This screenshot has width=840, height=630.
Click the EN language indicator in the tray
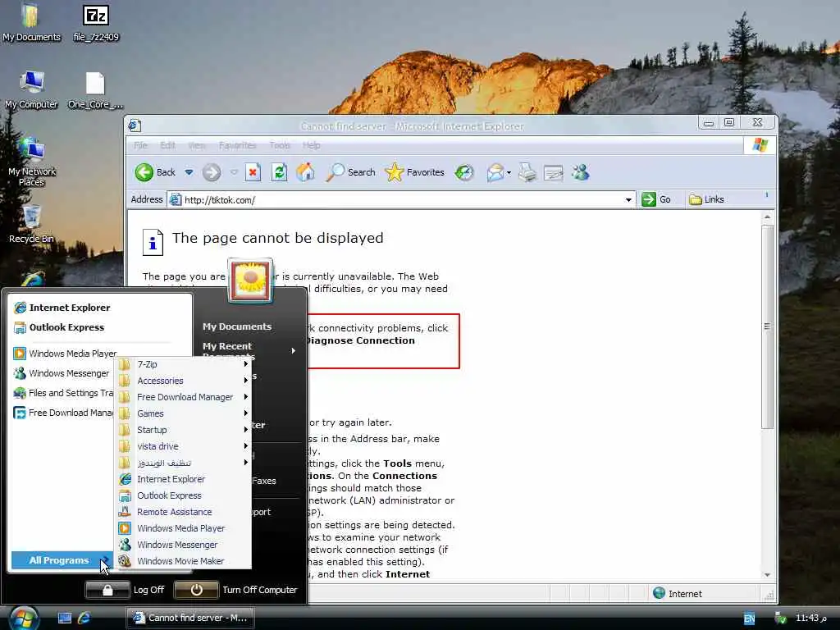(749, 619)
